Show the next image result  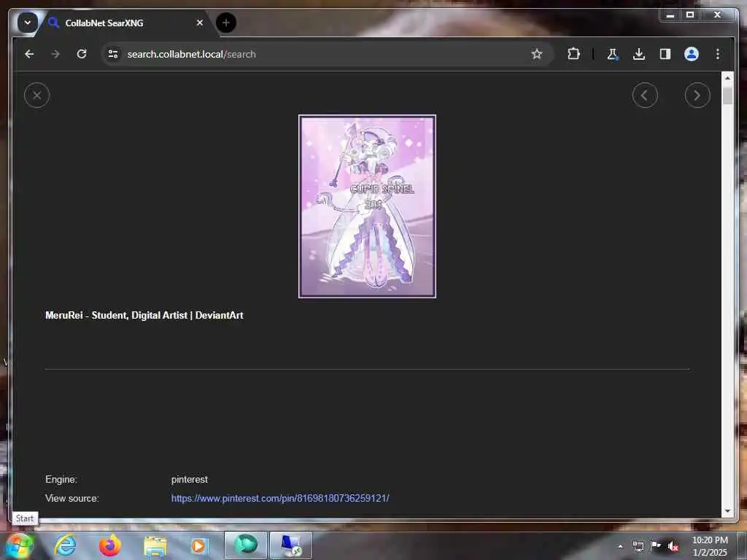tap(697, 96)
